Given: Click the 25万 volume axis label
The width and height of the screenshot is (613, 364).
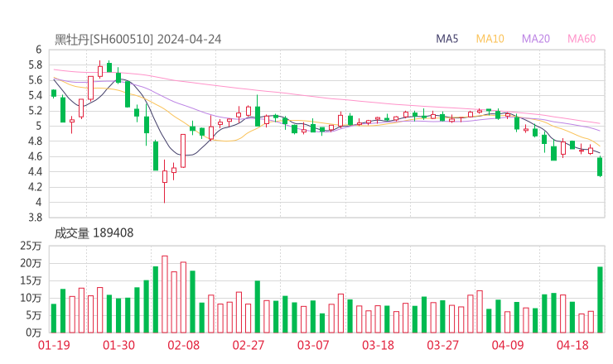Looking at the screenshot, I should point(31,246).
